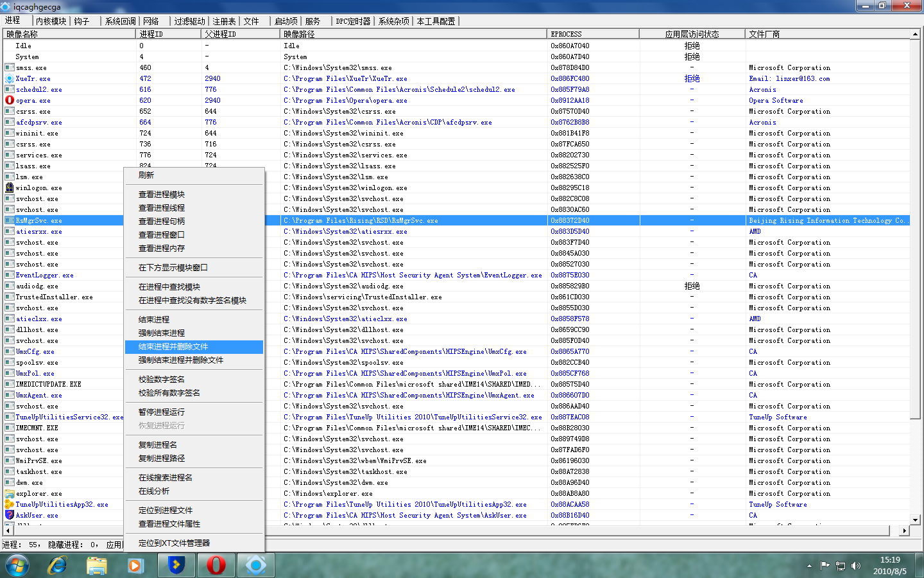The width and height of the screenshot is (924, 578).
Task: Click the XueTr taskbar button
Action: tap(256, 566)
